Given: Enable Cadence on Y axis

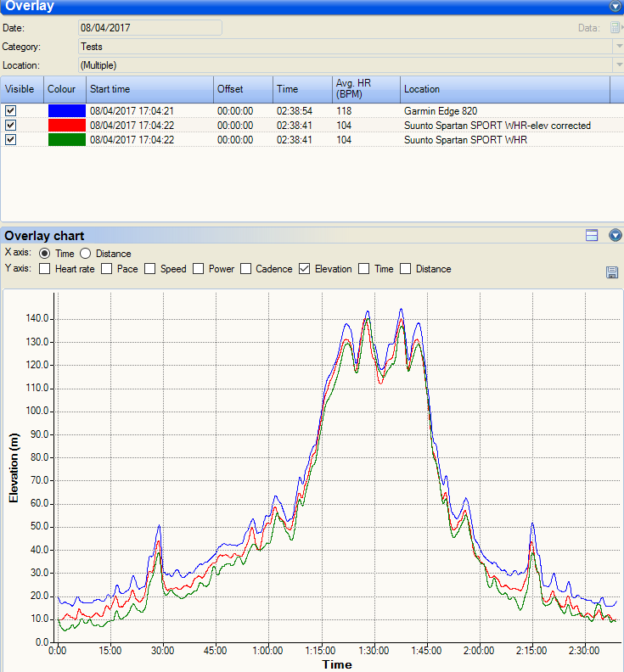Looking at the screenshot, I should [x=246, y=269].
